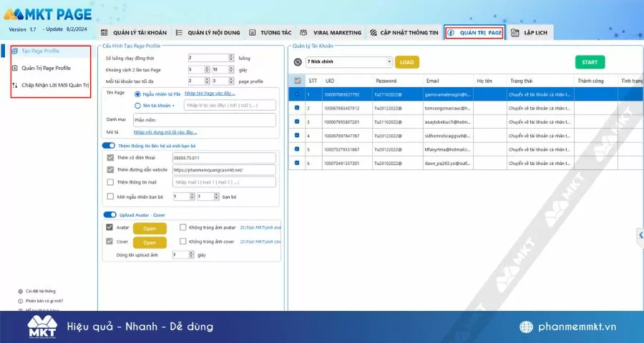Uncheck the Cover checkbox
Viewport: 644px width, 343px height.
[x=109, y=242]
